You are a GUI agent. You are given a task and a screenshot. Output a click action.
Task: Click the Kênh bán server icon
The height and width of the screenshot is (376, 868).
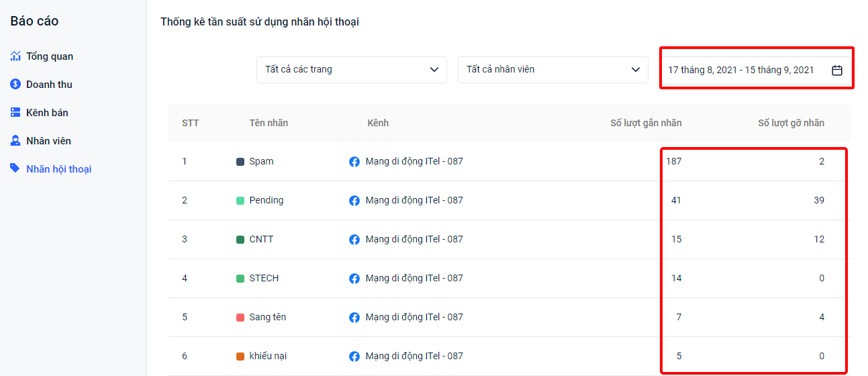[x=15, y=113]
